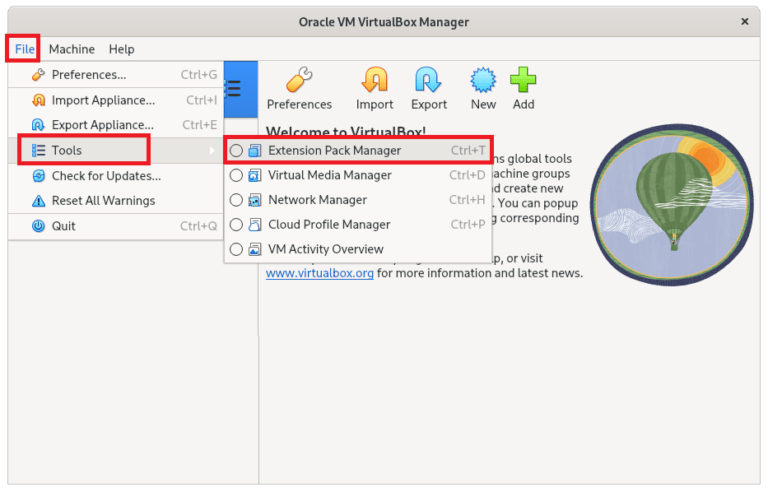Select the Virtual Media Manager radio button
This screenshot has height=492, width=768.
[236, 175]
